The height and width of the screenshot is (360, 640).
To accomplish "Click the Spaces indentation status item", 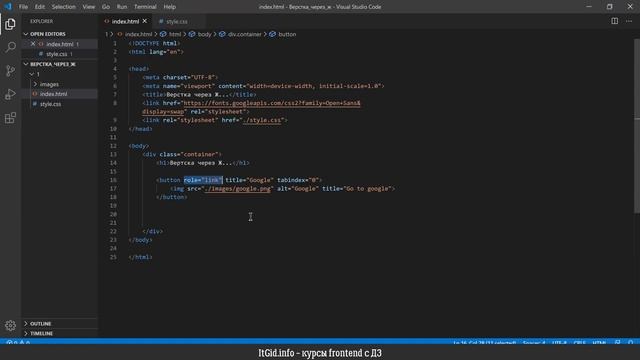I will pos(533,342).
